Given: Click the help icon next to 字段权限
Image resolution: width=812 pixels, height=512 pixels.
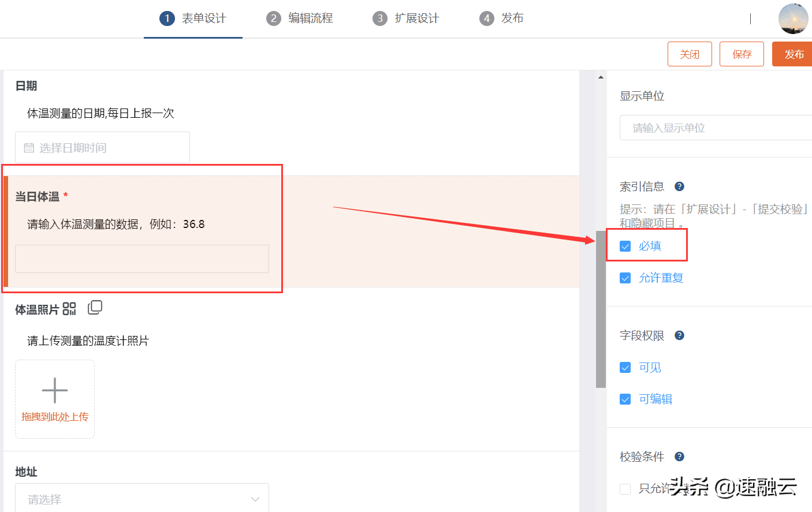Looking at the screenshot, I should point(679,335).
